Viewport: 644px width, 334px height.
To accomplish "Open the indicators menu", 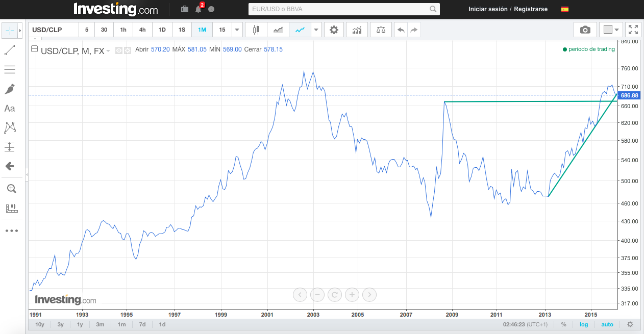I will click(x=357, y=30).
